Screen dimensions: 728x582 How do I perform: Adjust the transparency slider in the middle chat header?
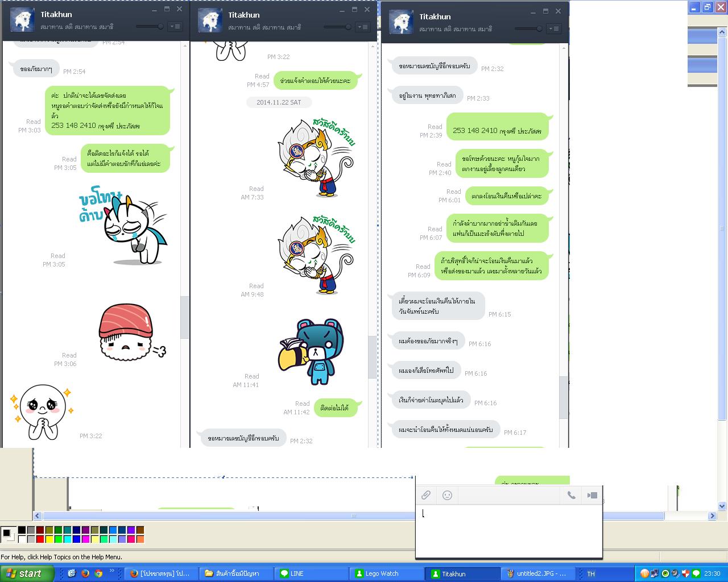coord(338,27)
